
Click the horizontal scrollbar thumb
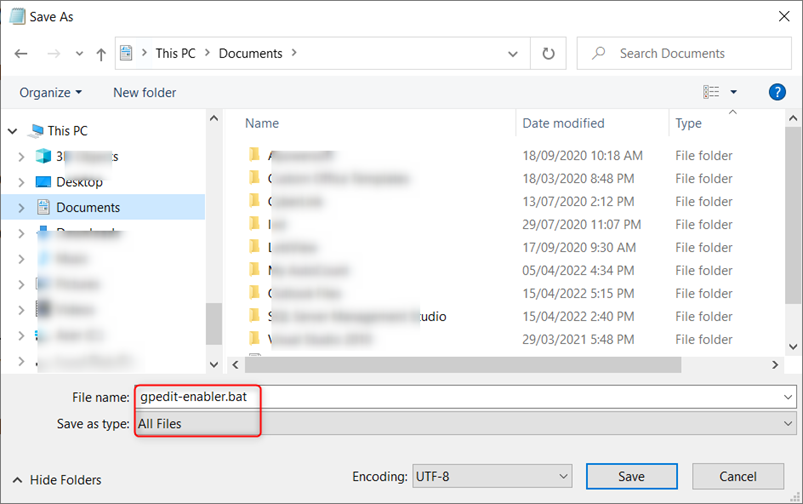tap(463, 365)
